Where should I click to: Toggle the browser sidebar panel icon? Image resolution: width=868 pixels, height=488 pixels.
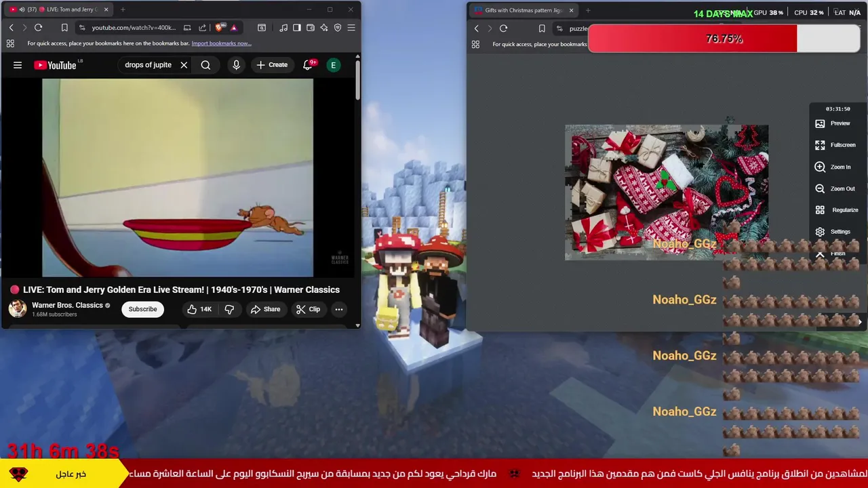point(297,28)
